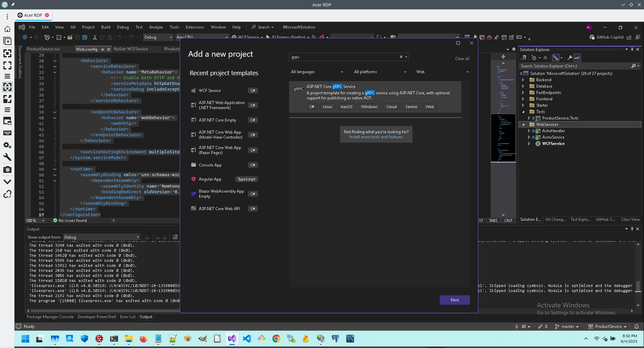Click the notifications bell in the status bar

coord(637,326)
